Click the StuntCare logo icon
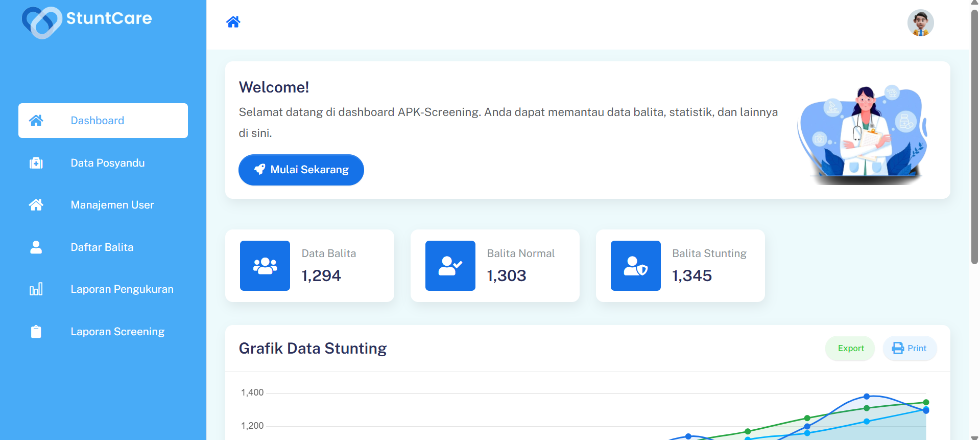 pos(41,21)
